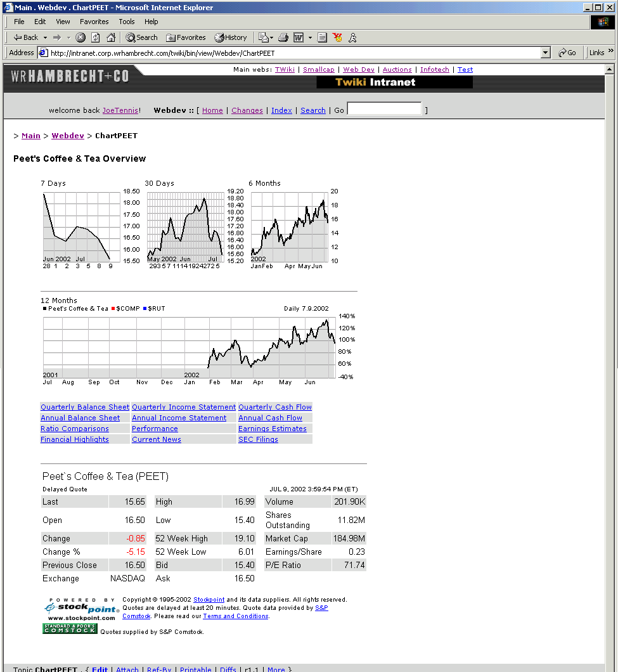This screenshot has width=618, height=672.
Task: Click the Back arrow button
Action: point(26,37)
